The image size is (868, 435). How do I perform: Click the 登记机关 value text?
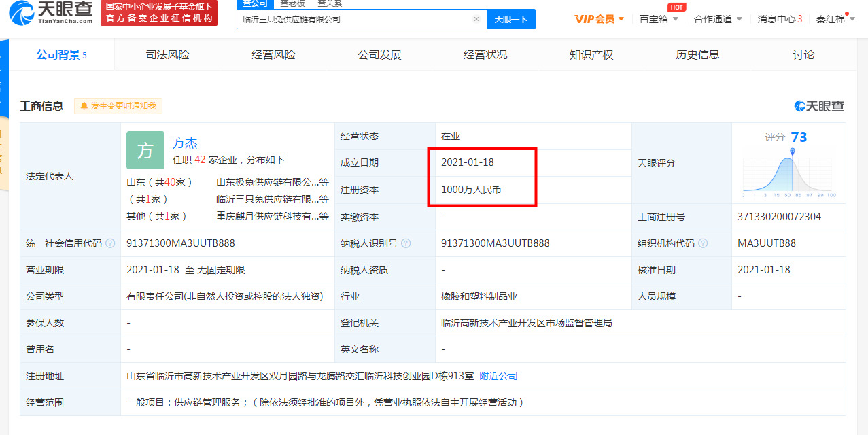click(527, 323)
